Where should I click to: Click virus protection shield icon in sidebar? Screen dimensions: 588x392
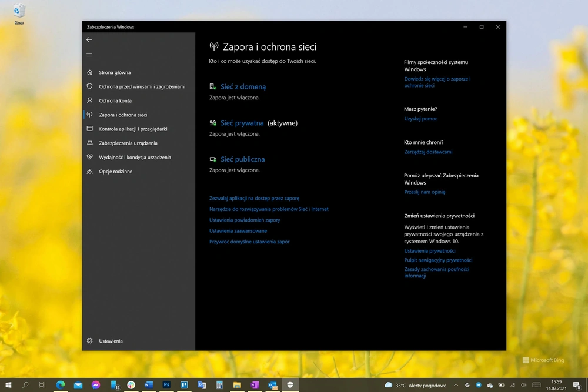(x=89, y=86)
